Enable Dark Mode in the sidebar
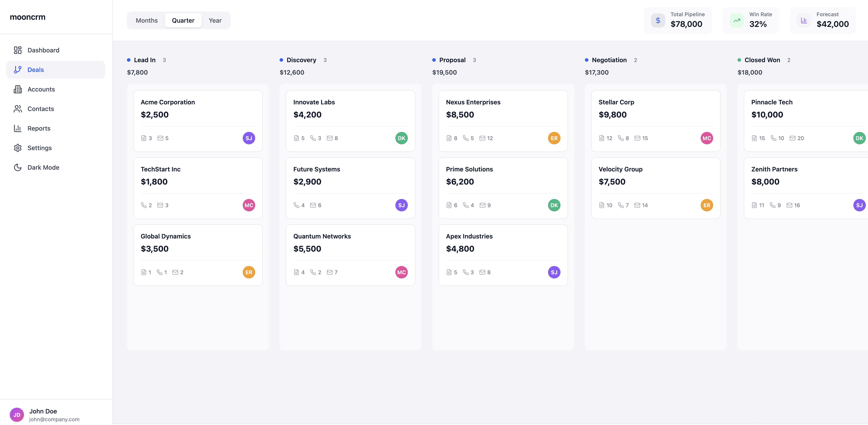Screen dimensions: 868x425 pos(43,167)
